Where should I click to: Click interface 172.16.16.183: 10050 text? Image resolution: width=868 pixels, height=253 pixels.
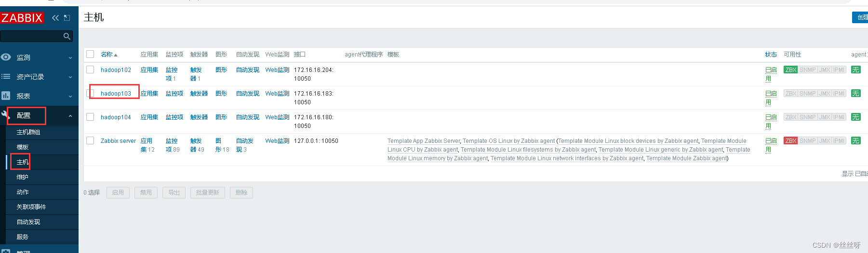pos(314,98)
